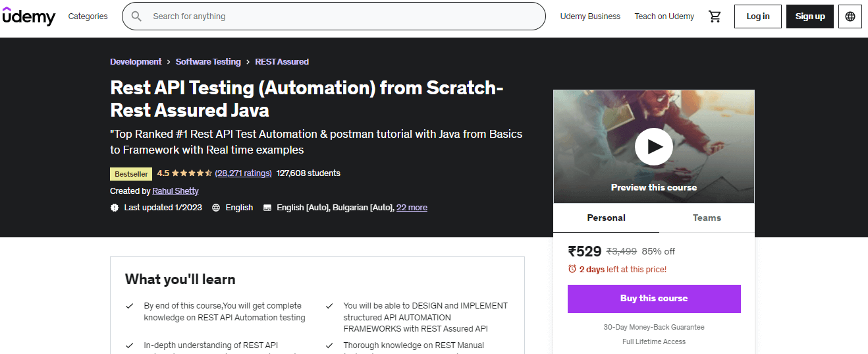Switch to the Personal tab
868x354 pixels.
(607, 218)
